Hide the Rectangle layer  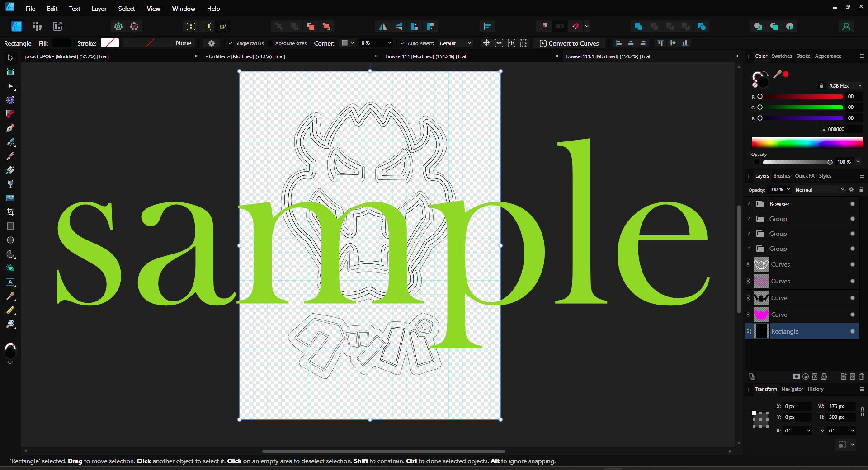[x=853, y=331]
